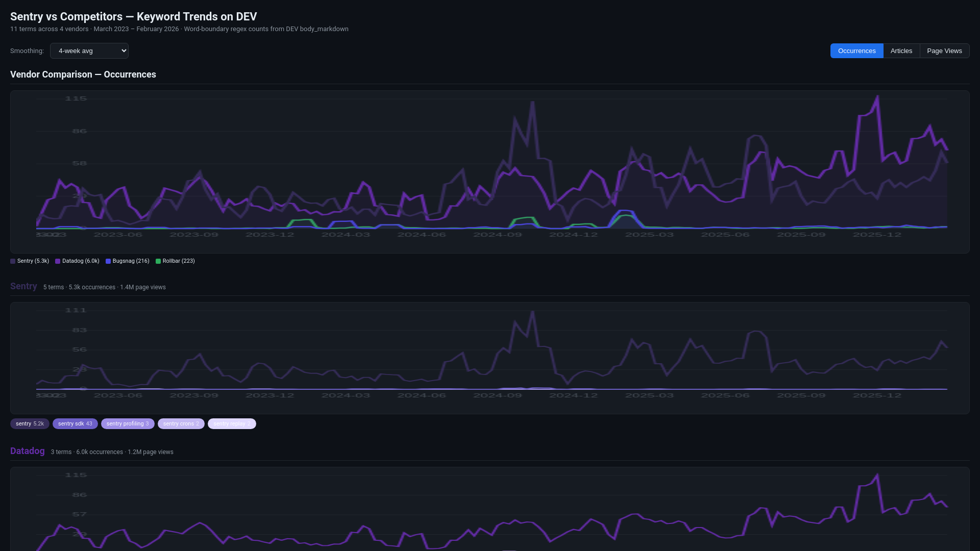Click 2025-03 axis label in Sentry chart
980x551 pixels.
(x=650, y=396)
